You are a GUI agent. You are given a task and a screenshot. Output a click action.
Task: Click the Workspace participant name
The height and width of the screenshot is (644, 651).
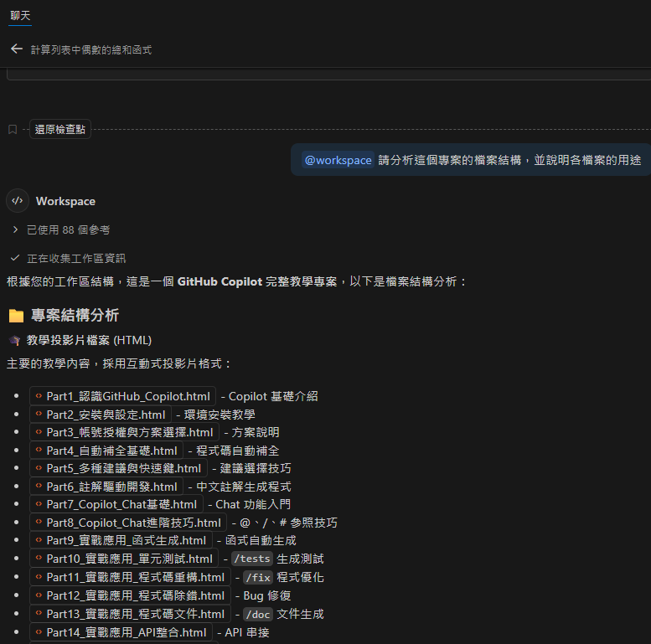point(65,201)
